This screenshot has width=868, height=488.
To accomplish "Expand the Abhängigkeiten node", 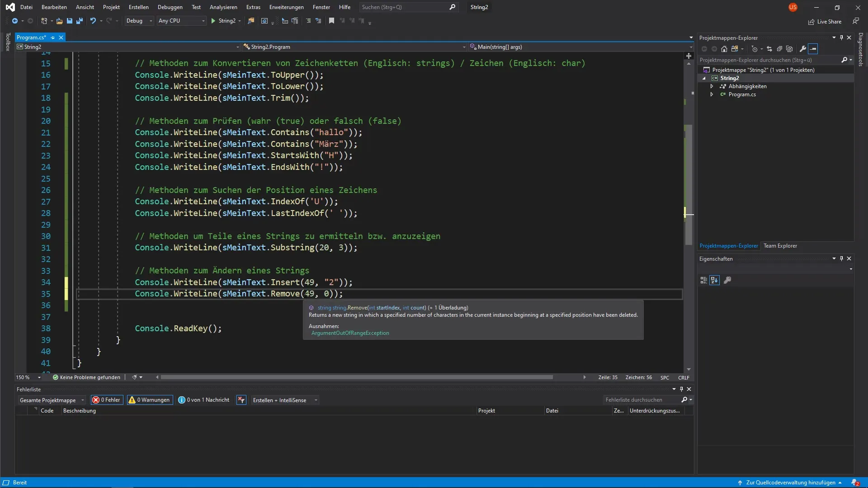I will (x=712, y=86).
